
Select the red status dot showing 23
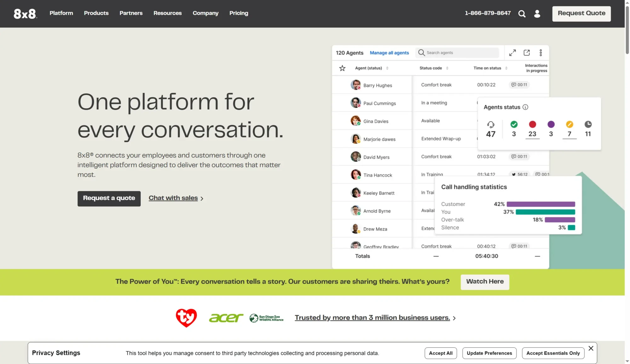(532, 124)
